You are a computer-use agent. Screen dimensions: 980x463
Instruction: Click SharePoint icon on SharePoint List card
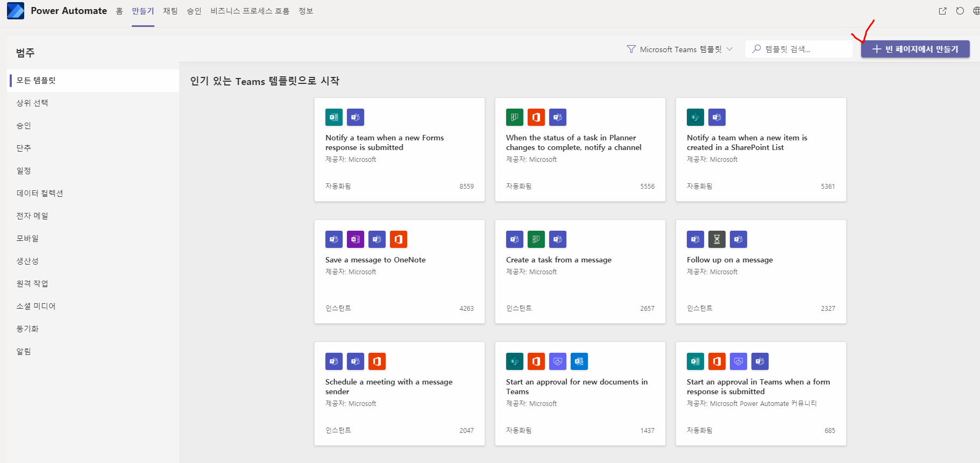pyautogui.click(x=695, y=117)
